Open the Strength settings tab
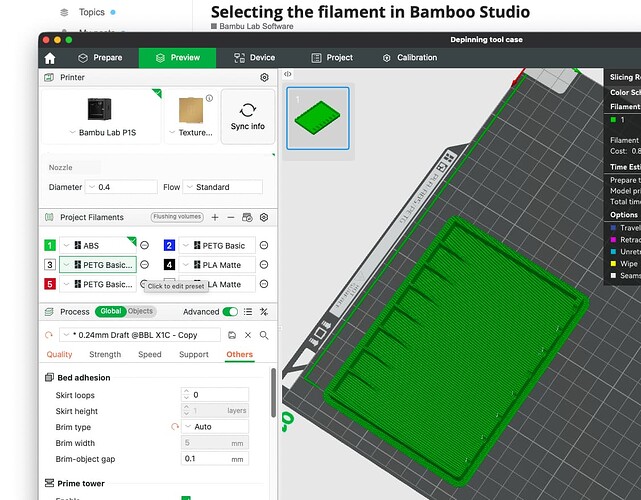This screenshot has height=500, width=641. pos(105,354)
